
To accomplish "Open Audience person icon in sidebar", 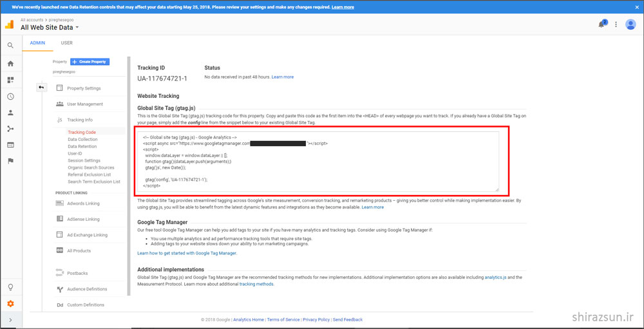I will point(11,113).
